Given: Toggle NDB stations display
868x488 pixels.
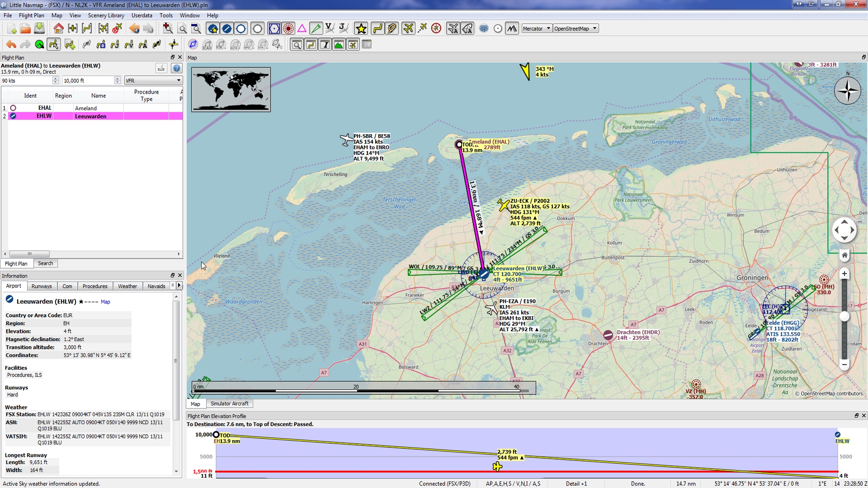Looking at the screenshot, I should click(x=288, y=28).
